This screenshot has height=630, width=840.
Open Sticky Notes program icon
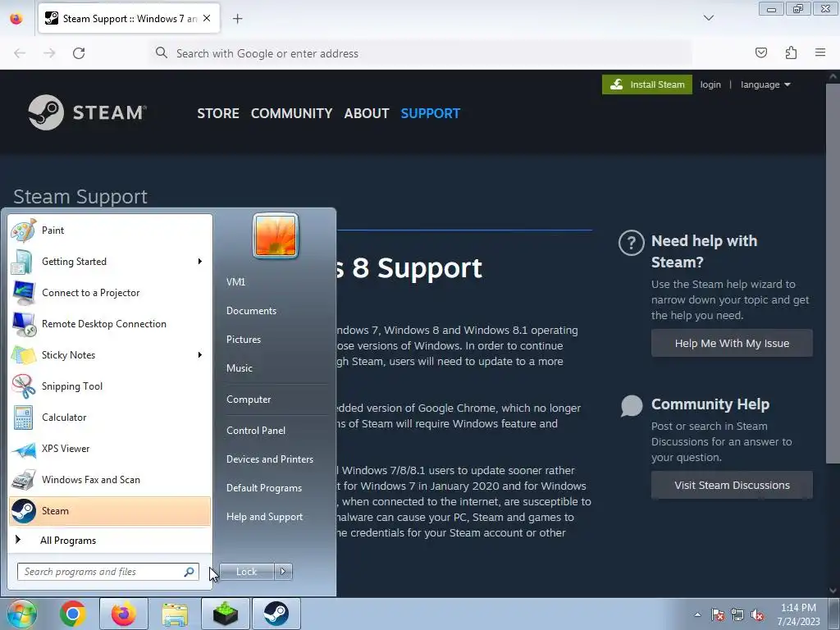click(23, 355)
